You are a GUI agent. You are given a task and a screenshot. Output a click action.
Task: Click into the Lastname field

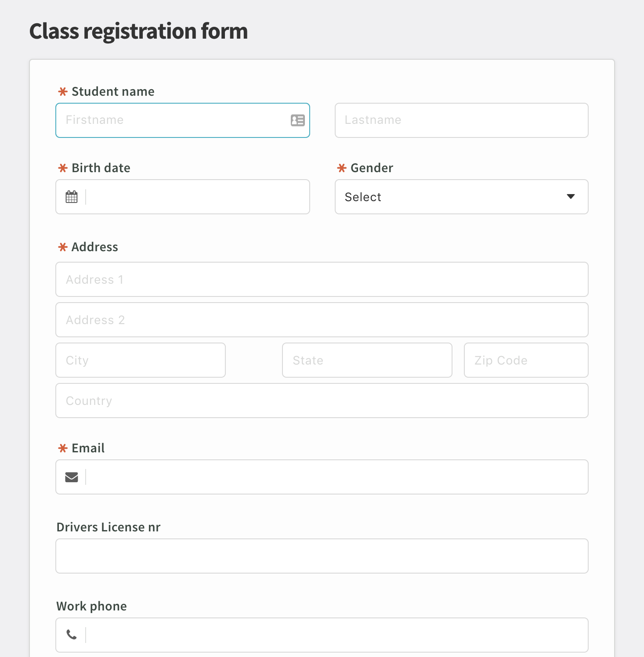tap(461, 120)
